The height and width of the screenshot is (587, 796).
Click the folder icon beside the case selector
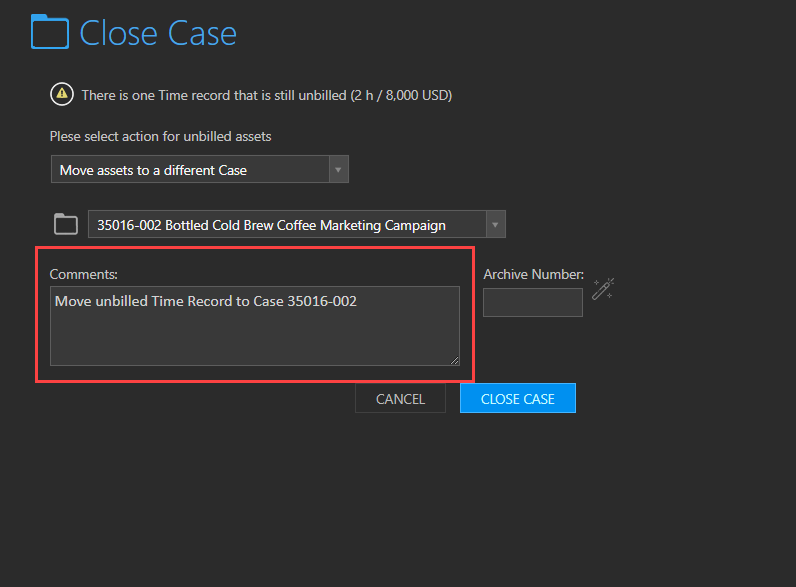(66, 224)
